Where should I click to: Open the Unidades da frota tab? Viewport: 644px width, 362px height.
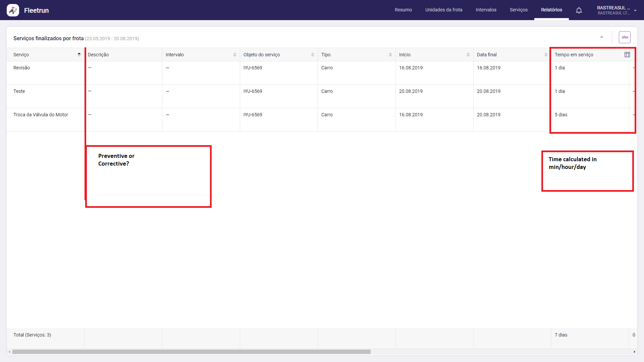click(x=444, y=10)
